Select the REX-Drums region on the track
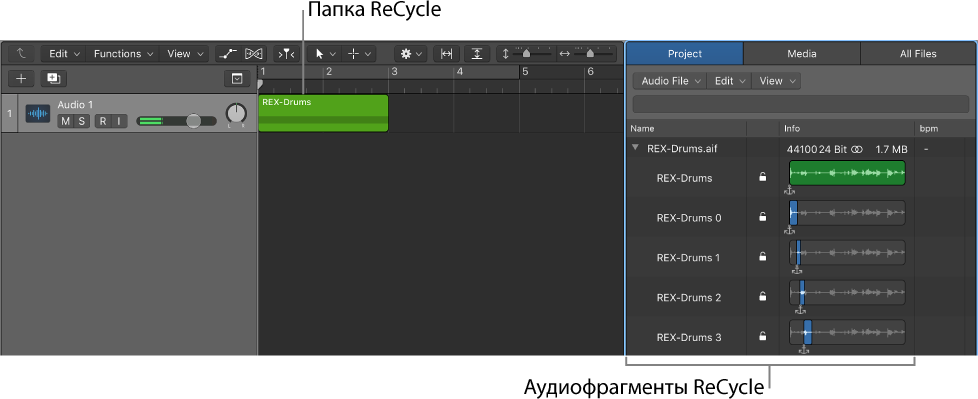The height and width of the screenshot is (399, 978). coord(323,113)
